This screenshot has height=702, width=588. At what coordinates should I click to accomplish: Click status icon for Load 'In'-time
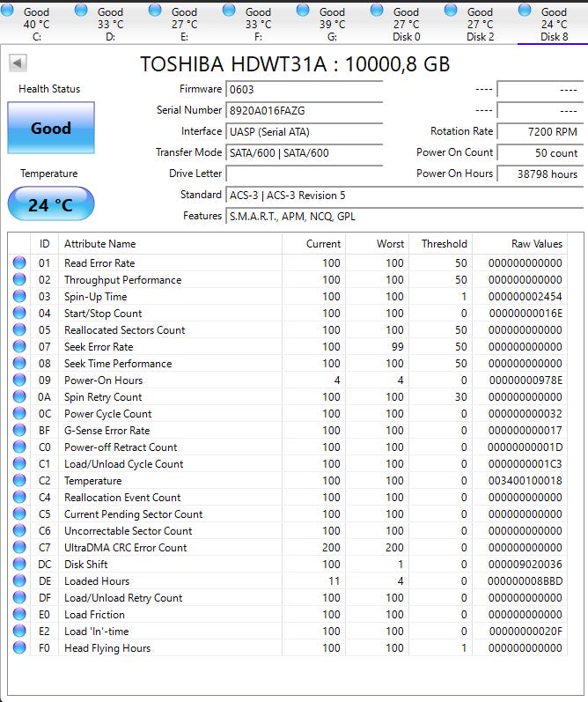pyautogui.click(x=19, y=631)
